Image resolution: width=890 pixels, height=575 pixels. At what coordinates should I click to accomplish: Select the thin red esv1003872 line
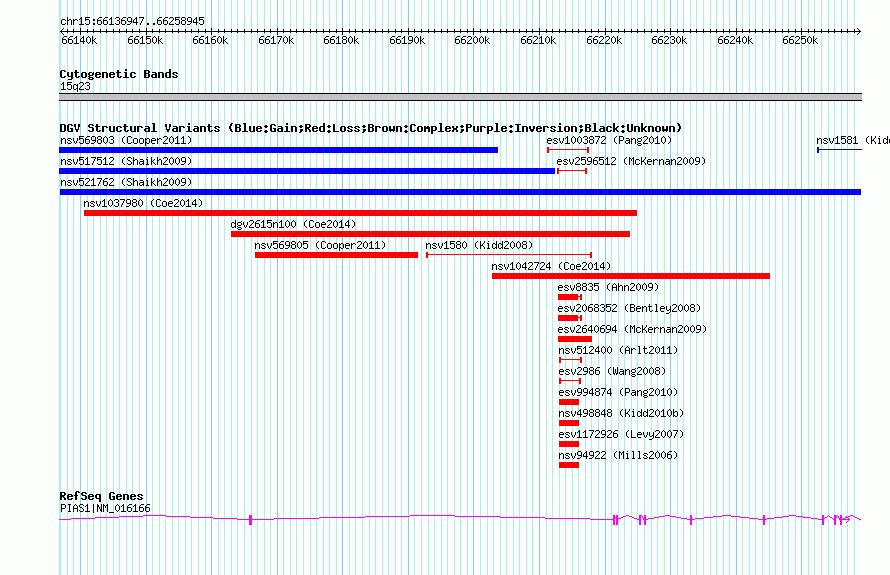tap(568, 150)
